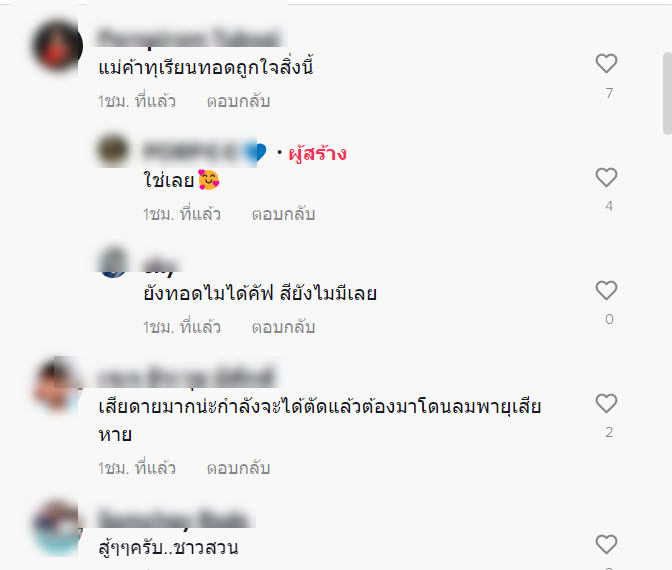This screenshot has height=570, width=672.
Task: Like the reply ยังทอดไม่ได้คัฟ
Action: click(x=606, y=291)
